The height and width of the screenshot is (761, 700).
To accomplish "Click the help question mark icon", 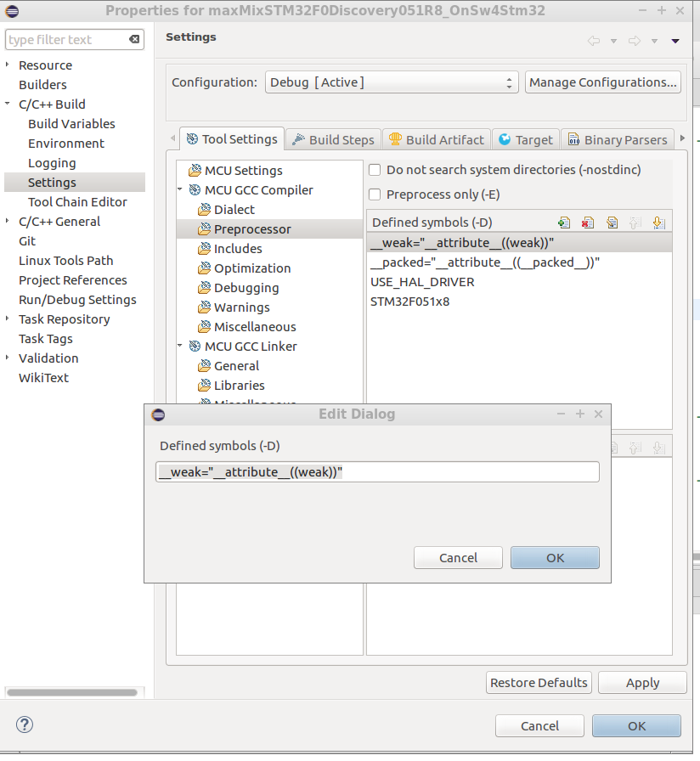I will [24, 724].
